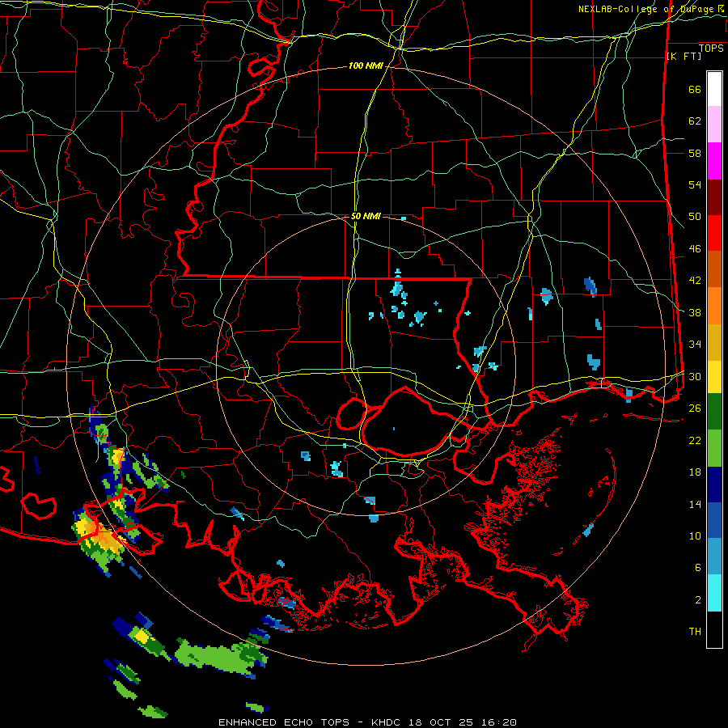Pick the dark maroon legend segment

(x=714, y=198)
